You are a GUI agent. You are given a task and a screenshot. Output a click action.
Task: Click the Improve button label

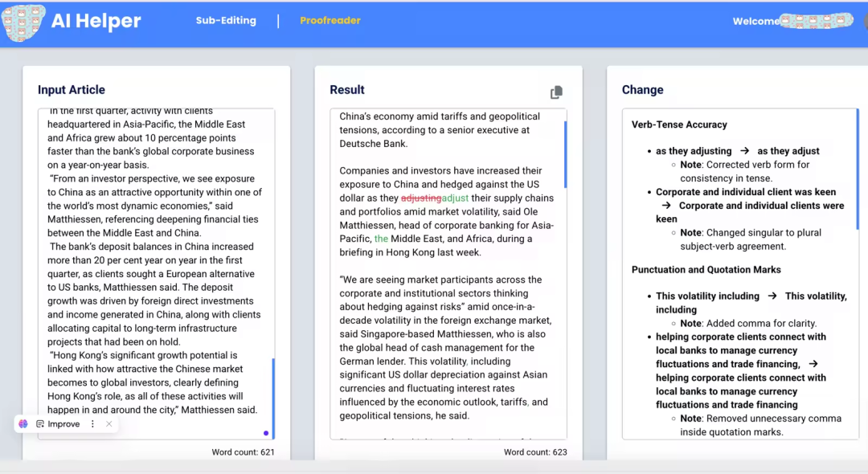[63, 424]
